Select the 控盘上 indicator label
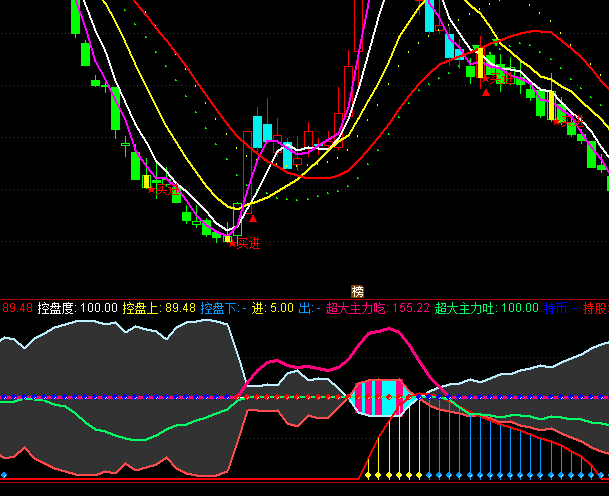The width and height of the screenshot is (609, 496). (x=140, y=308)
